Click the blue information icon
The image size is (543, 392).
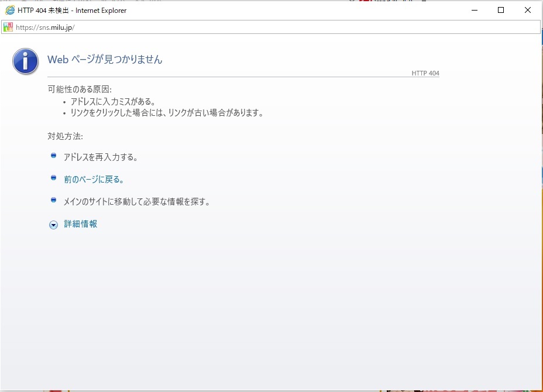(25, 61)
